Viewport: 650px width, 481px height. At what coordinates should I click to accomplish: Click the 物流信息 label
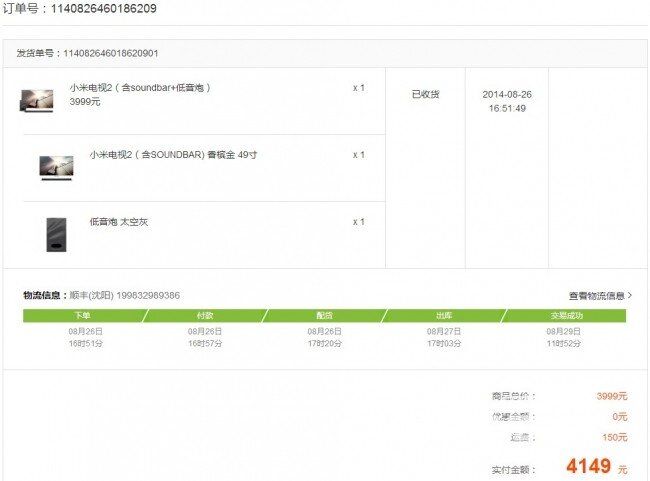(44, 296)
